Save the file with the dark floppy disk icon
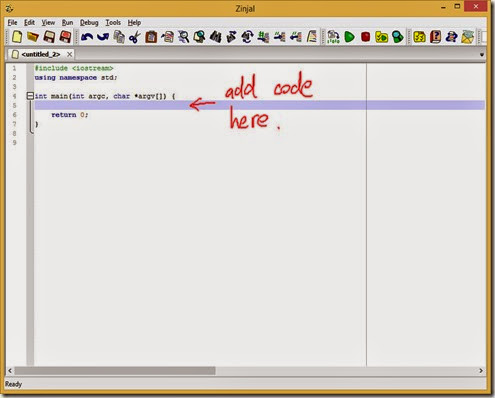The height and width of the screenshot is (398, 495). 49,37
